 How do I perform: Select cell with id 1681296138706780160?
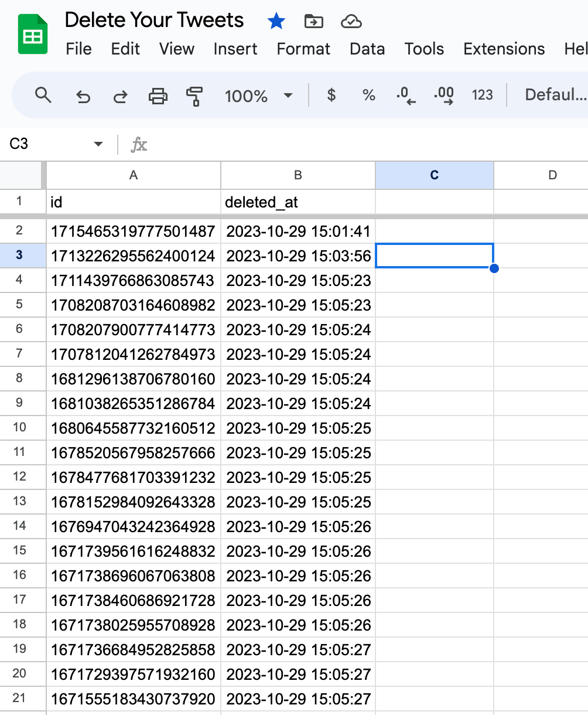(134, 379)
